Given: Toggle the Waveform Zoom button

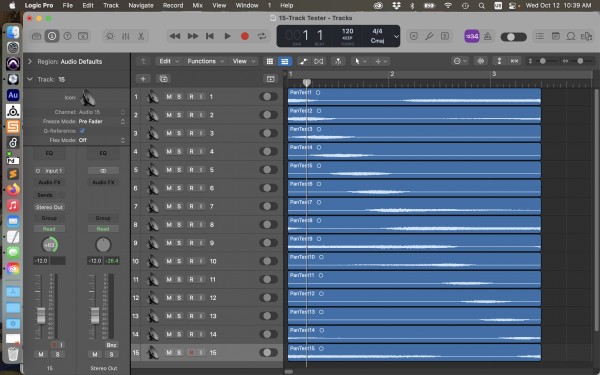Looking at the screenshot, I should pos(481,61).
